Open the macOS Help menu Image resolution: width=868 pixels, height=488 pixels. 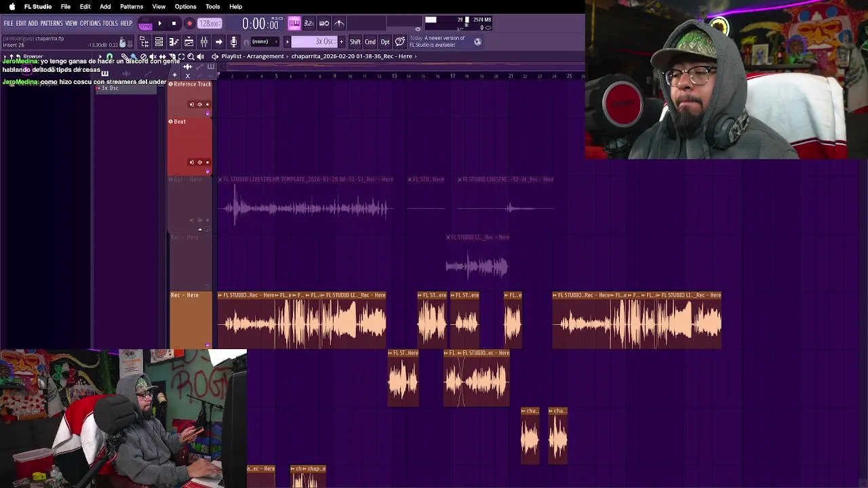235,6
